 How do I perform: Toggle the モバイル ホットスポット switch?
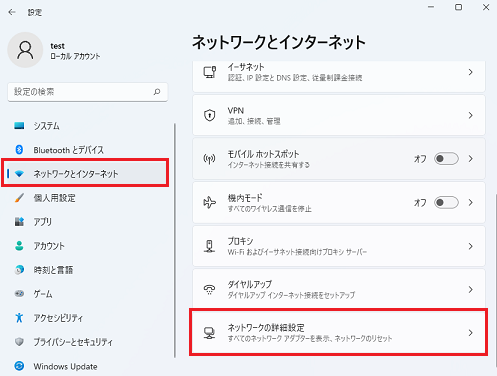[x=446, y=159]
